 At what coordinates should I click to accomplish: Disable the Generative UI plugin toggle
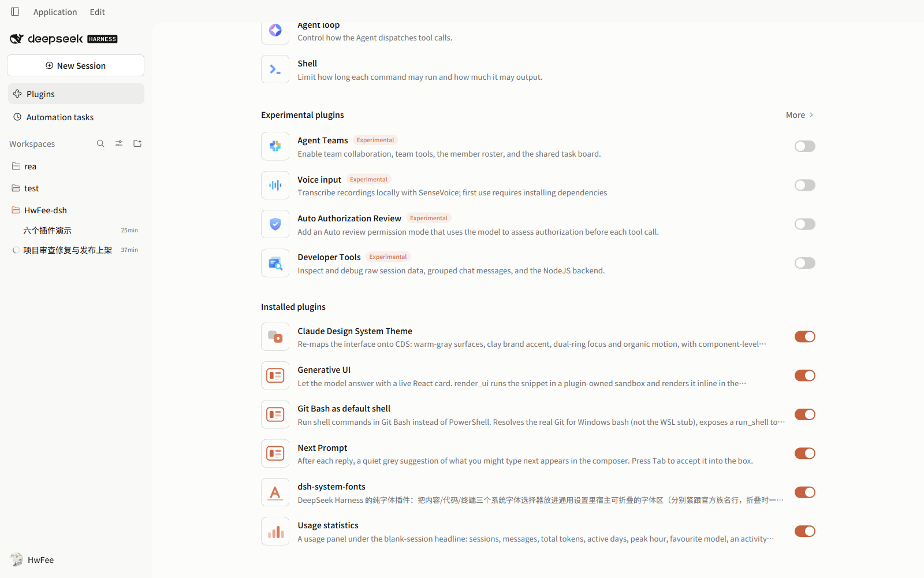[804, 376]
